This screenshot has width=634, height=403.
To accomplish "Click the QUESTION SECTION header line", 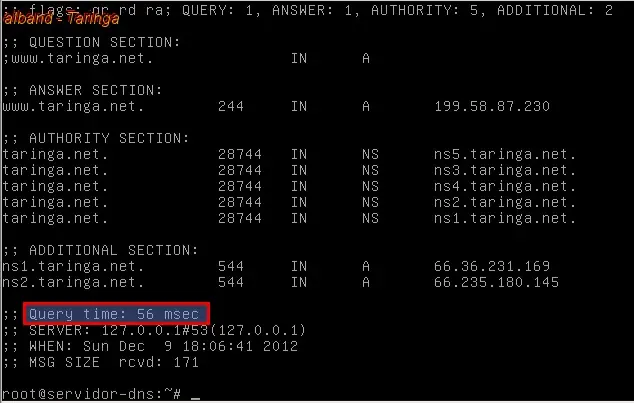I will [91, 42].
